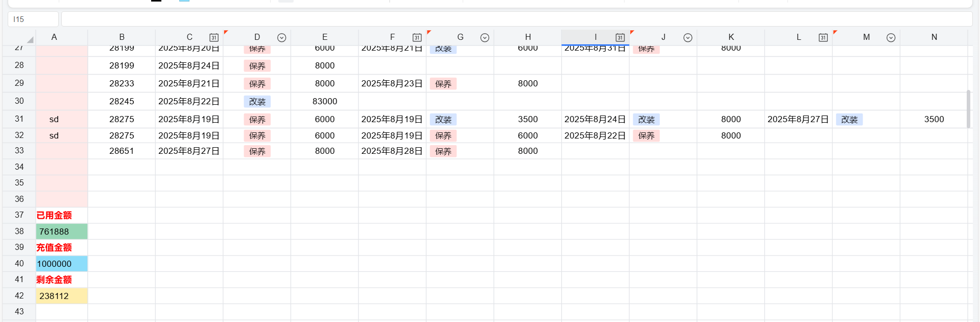The image size is (980, 322).
Task: Open the dropdown arrow in column M header
Action: pos(891,38)
